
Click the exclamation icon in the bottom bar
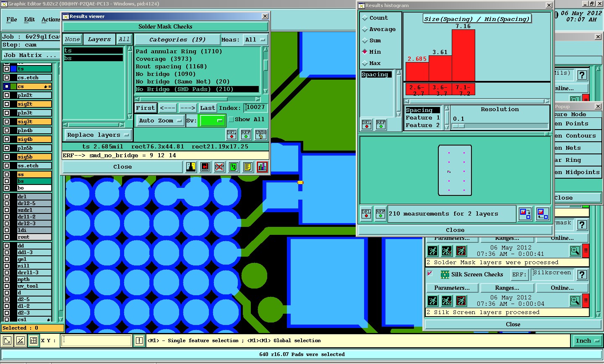pos(139,341)
